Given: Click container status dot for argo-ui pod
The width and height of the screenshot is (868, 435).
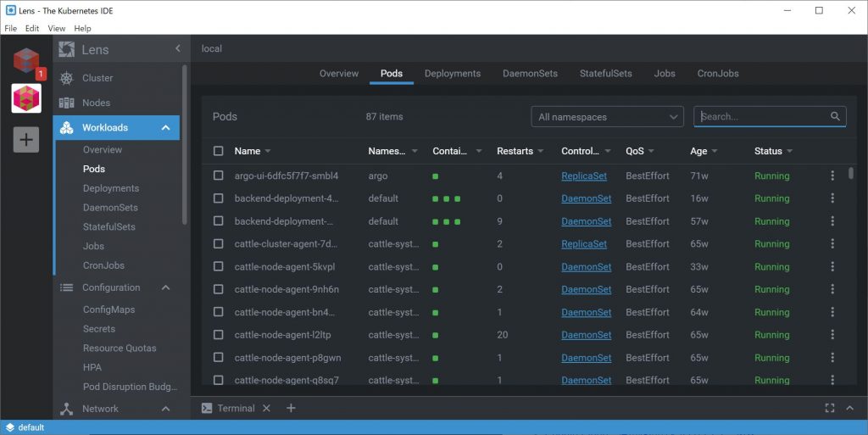Looking at the screenshot, I should tap(435, 176).
